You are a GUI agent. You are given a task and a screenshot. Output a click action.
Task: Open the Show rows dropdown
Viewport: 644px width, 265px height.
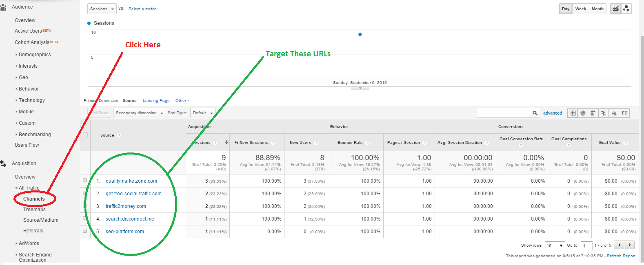(x=555, y=245)
